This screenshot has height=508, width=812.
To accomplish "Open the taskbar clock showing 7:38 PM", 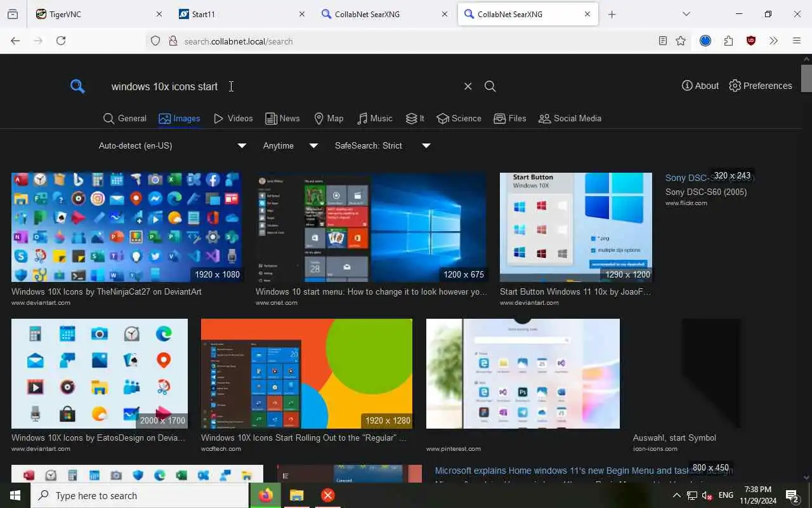I will 757,495.
